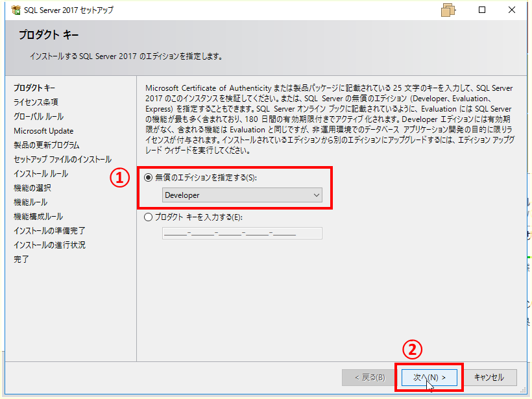532x399 pixels.
Task: Click the installer packages icon near the window controls
Action: [x=448, y=10]
